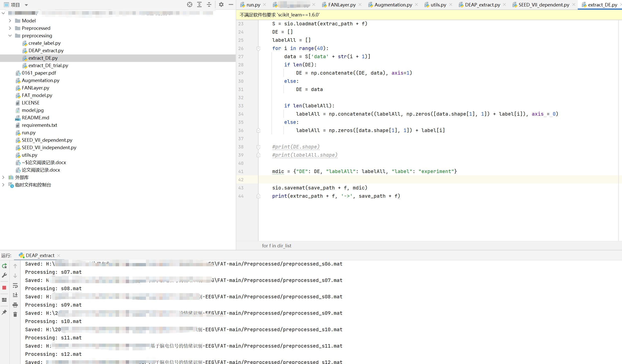Fold the for loop at line 26

click(258, 48)
